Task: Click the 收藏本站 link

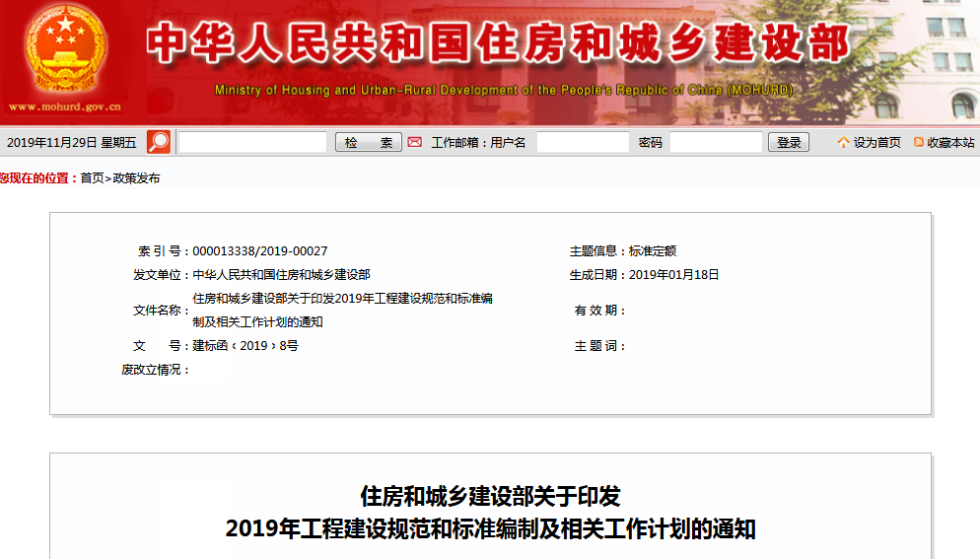Action: tap(950, 143)
